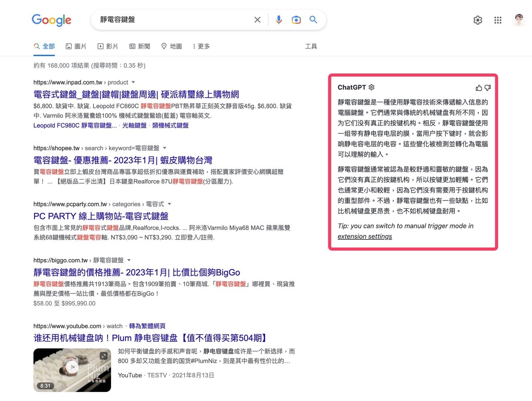Switch to the 地圖 tab
532x401 pixels.
point(172,46)
